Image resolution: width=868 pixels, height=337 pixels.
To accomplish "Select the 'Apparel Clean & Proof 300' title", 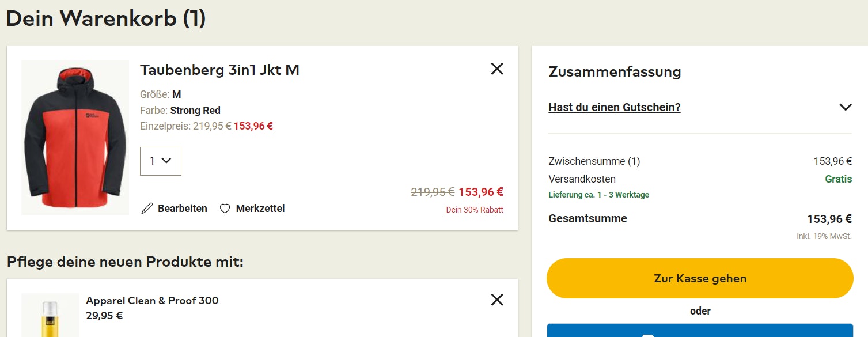I will point(152,300).
